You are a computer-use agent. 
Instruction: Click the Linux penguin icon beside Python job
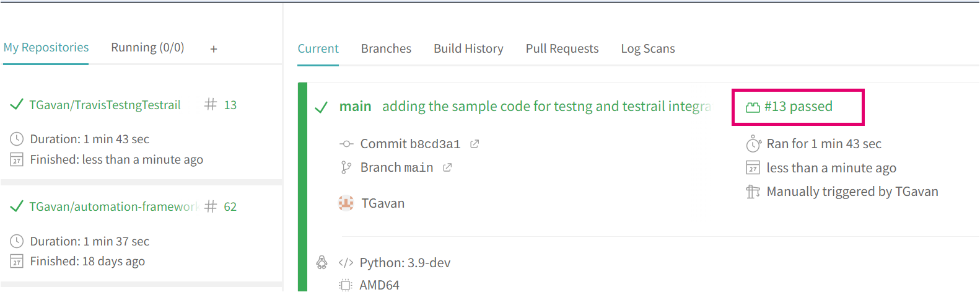[322, 263]
